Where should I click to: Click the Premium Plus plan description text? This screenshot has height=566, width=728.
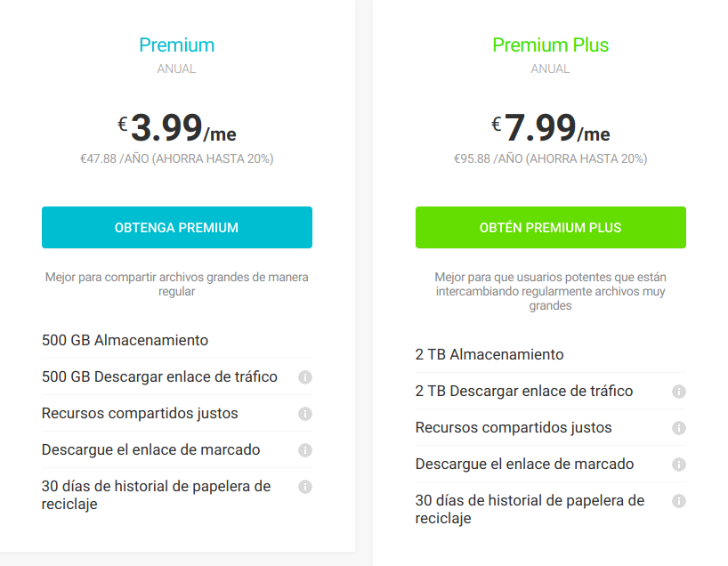coord(551,291)
